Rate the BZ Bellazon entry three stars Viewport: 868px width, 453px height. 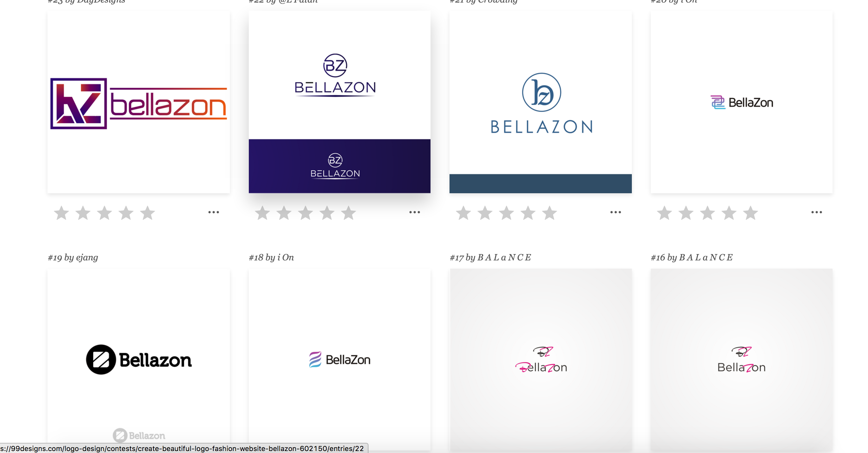[305, 213]
